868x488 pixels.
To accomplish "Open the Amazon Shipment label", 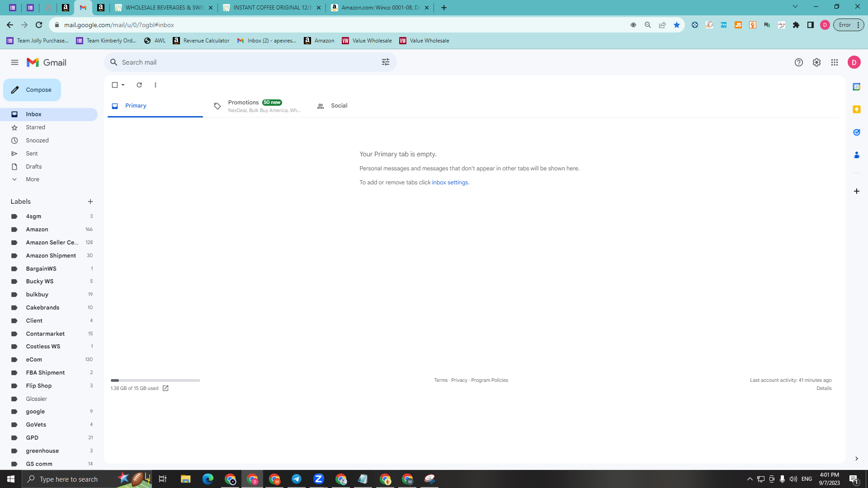I will [51, 256].
